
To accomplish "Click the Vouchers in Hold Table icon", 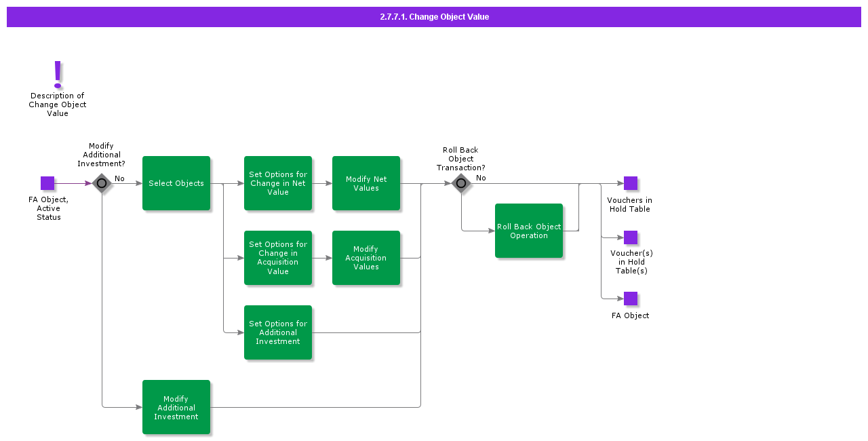I will tap(630, 183).
